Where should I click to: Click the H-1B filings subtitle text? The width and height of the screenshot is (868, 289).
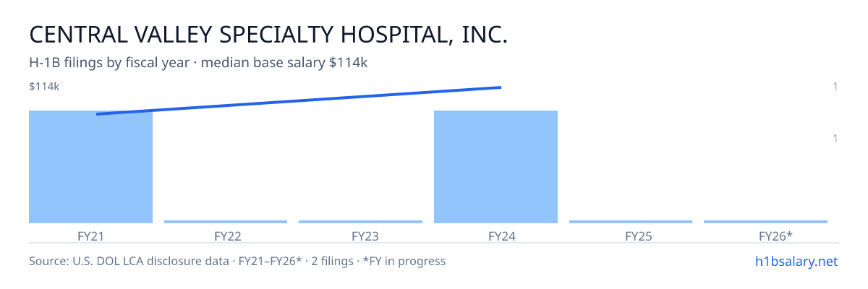(x=198, y=63)
